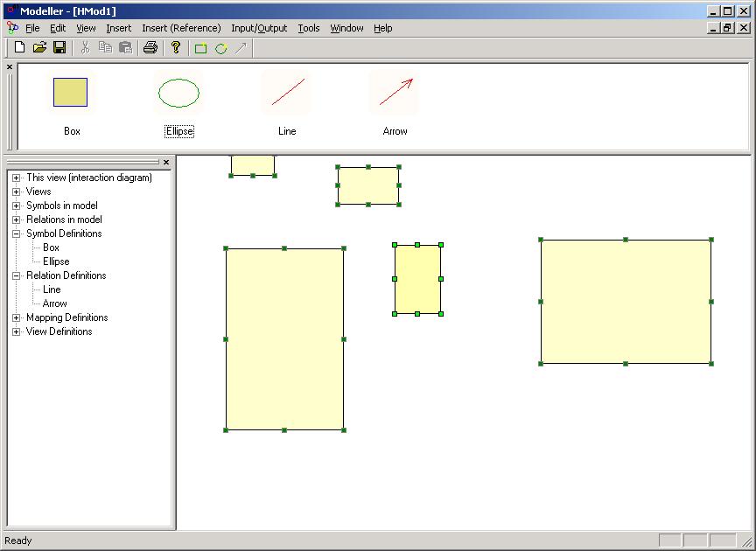The width and height of the screenshot is (756, 551).
Task: Open the Help menu
Action: [x=383, y=28]
